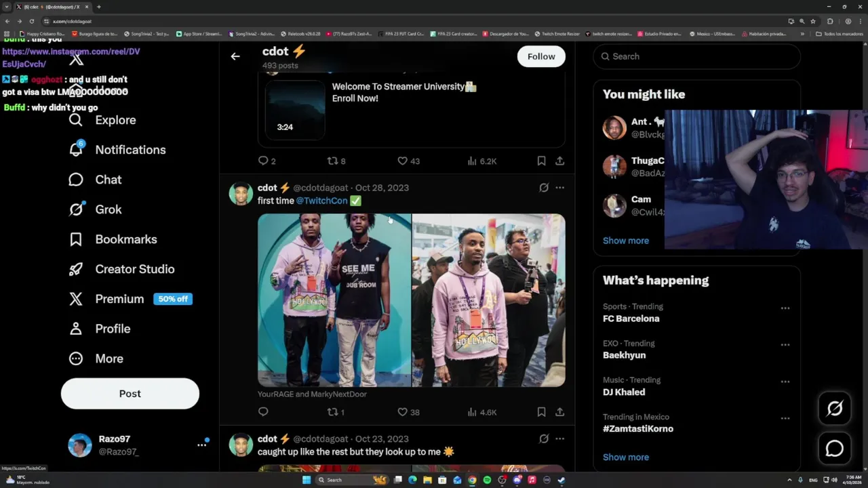Reply to the first time TwitchCon post
Image resolution: width=868 pixels, height=488 pixels.
click(263, 411)
